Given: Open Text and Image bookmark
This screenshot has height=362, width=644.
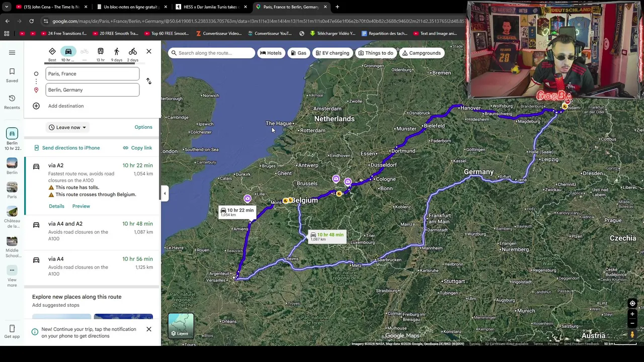Looking at the screenshot, I should click(435, 34).
